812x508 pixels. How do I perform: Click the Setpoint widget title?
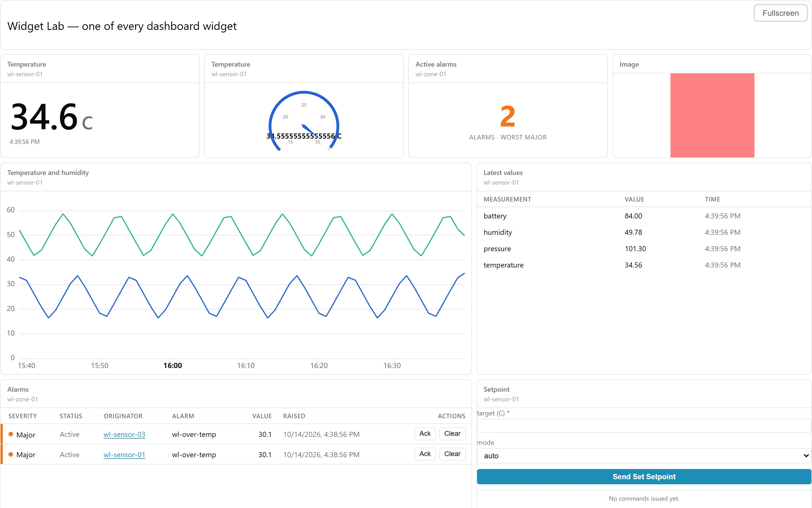click(496, 389)
